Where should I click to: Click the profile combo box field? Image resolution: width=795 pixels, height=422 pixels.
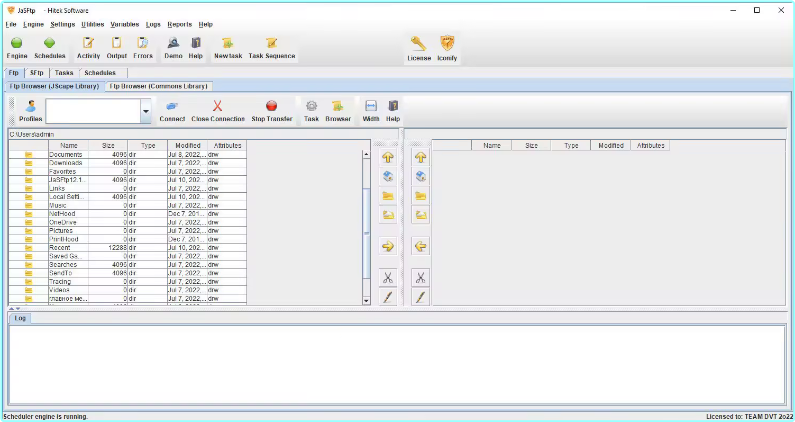pos(93,111)
